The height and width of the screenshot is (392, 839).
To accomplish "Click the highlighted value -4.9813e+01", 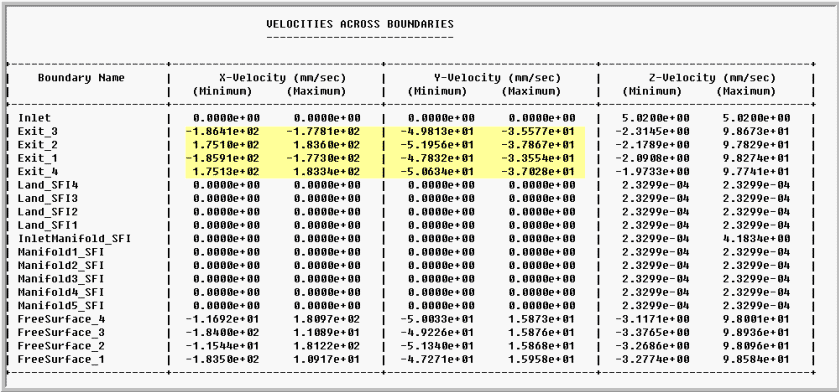I will click(438, 132).
